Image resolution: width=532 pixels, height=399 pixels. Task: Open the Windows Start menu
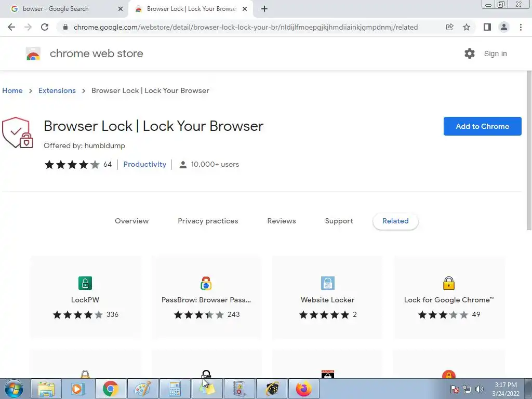(13, 389)
